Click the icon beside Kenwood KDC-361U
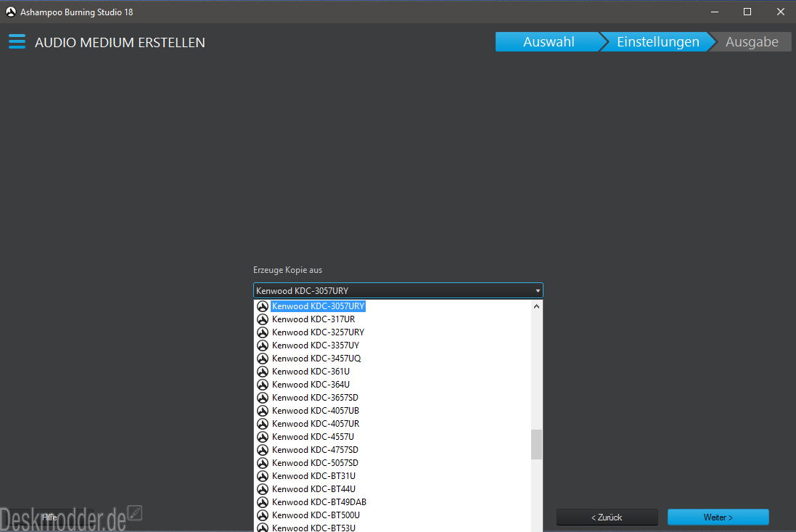Screen dimensions: 796x532 coord(263,372)
